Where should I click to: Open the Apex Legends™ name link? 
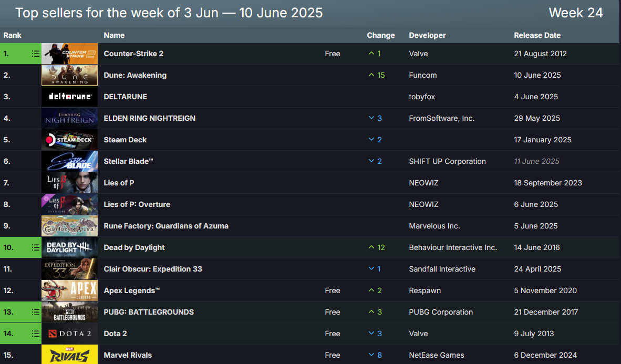click(132, 290)
